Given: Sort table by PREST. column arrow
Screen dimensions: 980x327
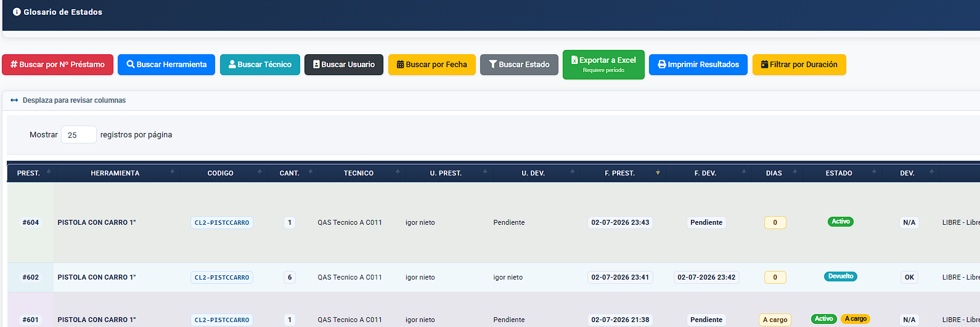Looking at the screenshot, I should tap(49, 172).
